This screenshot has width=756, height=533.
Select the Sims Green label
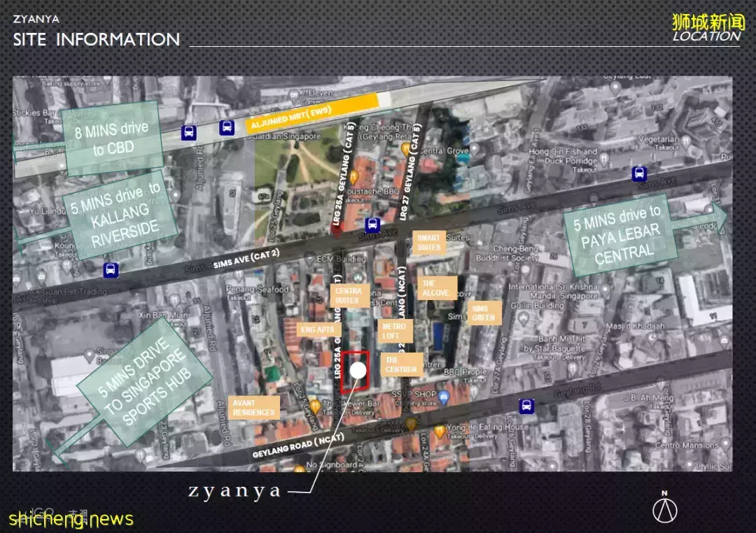(484, 313)
